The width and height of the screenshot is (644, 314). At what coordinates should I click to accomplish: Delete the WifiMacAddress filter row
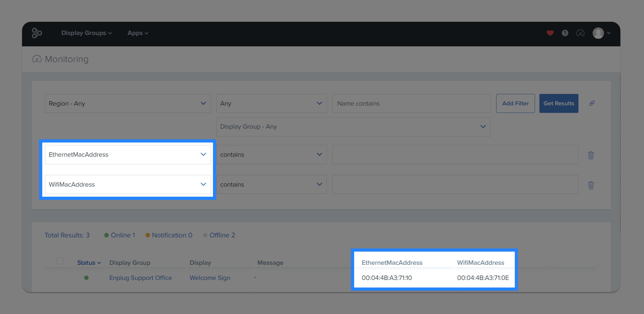coord(591,185)
